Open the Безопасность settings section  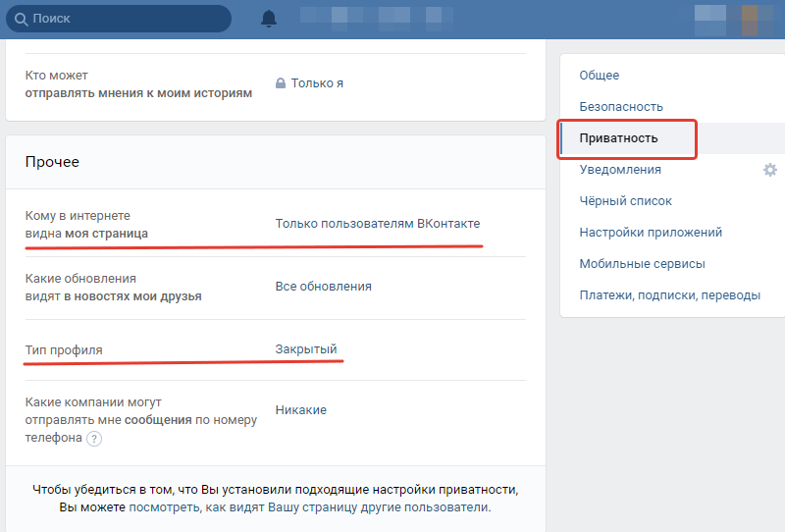click(x=621, y=107)
